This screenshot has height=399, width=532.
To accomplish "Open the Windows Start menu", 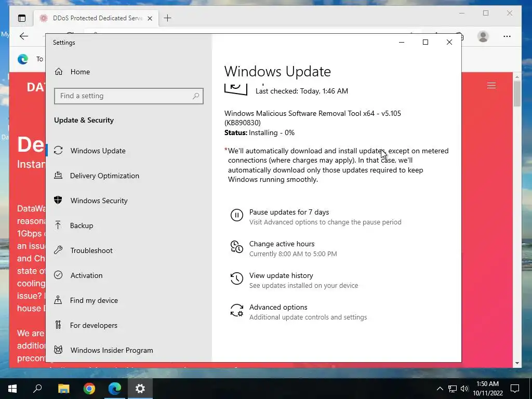I will point(12,389).
